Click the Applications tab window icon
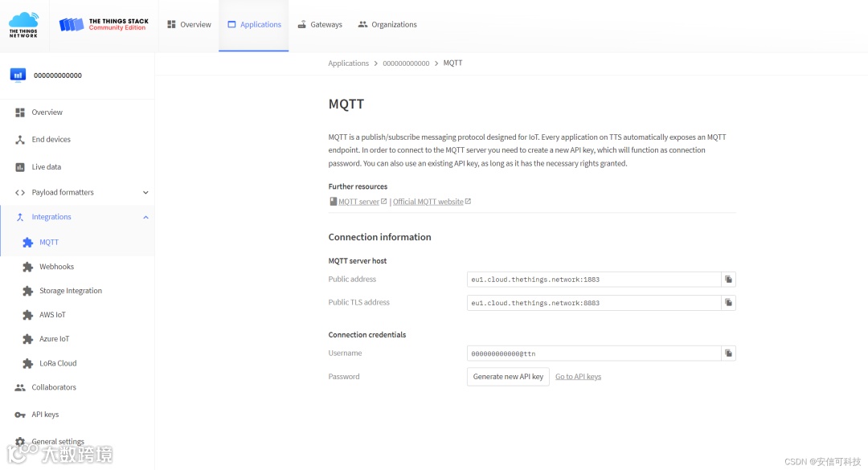868x470 pixels. pos(231,24)
